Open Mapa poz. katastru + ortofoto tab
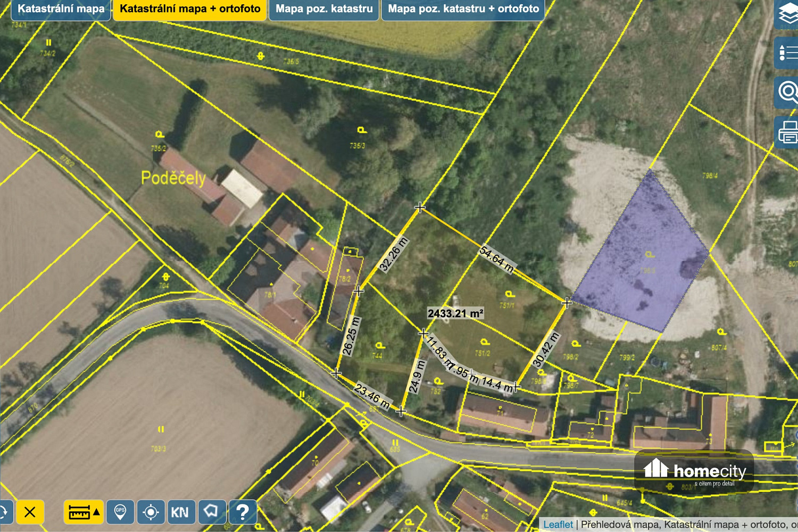Screen dimensions: 798x532 (463, 9)
